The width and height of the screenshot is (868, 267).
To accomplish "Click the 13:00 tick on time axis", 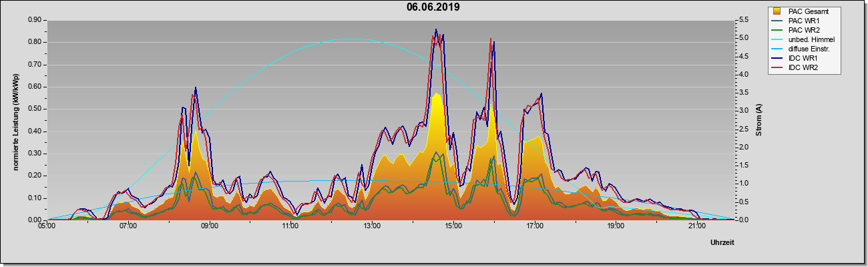I will click(x=371, y=226).
